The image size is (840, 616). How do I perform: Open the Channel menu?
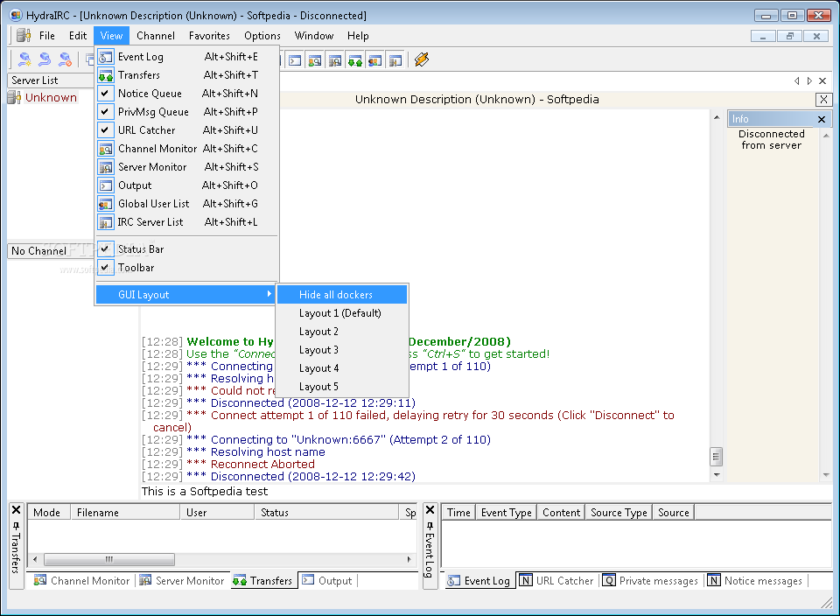tap(156, 36)
